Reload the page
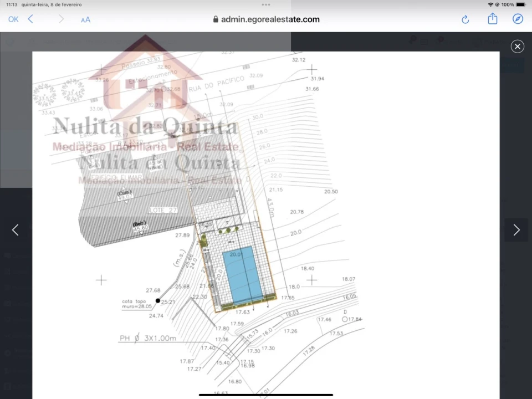532x399 pixels. coord(465,19)
